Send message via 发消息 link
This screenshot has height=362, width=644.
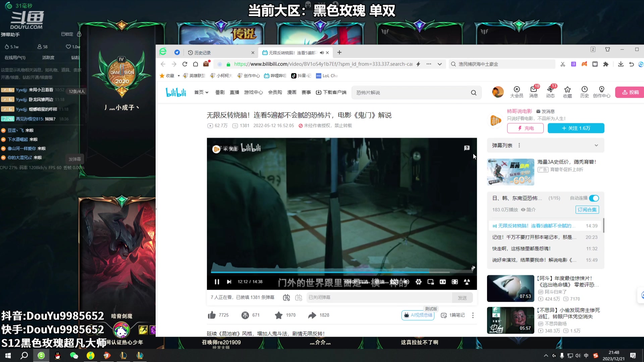(545, 111)
